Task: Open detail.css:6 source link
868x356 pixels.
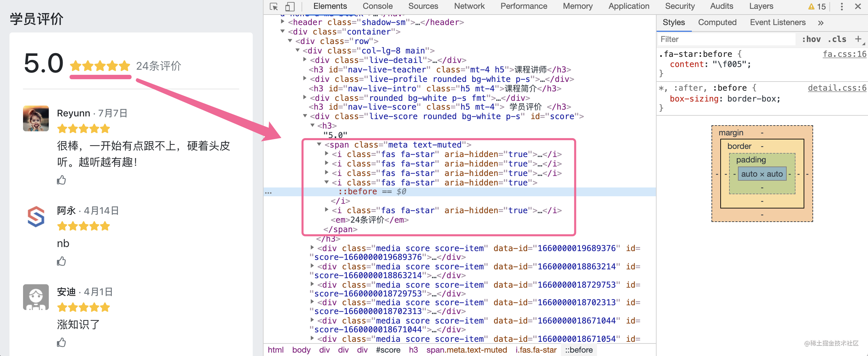Action: (837, 88)
